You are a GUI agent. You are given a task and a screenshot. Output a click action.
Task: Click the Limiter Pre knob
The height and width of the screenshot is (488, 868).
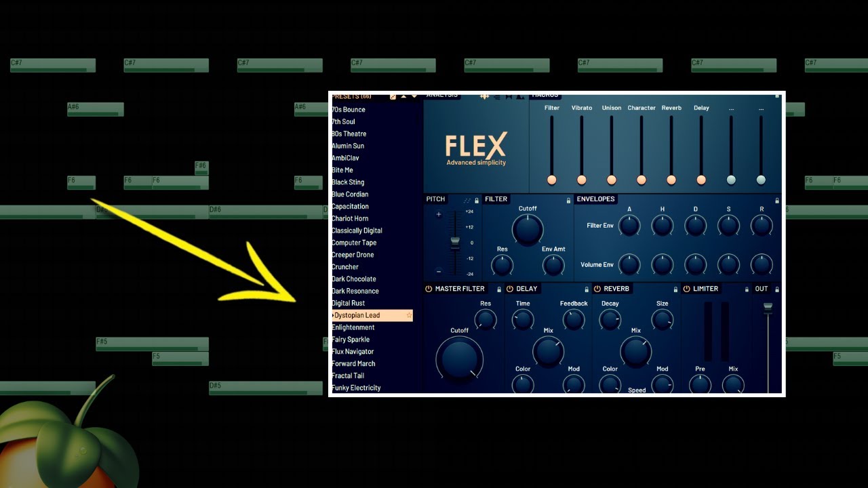pos(700,384)
